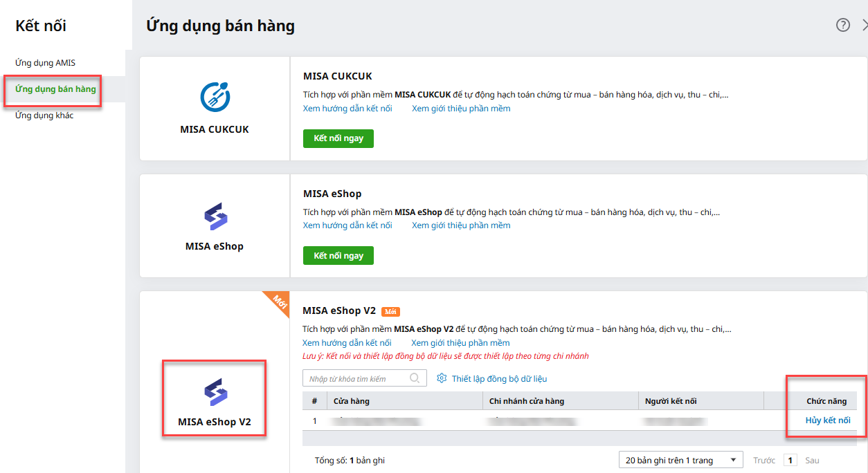Click the MISA eShop logo icon
The width and height of the screenshot is (868, 473).
(x=215, y=216)
